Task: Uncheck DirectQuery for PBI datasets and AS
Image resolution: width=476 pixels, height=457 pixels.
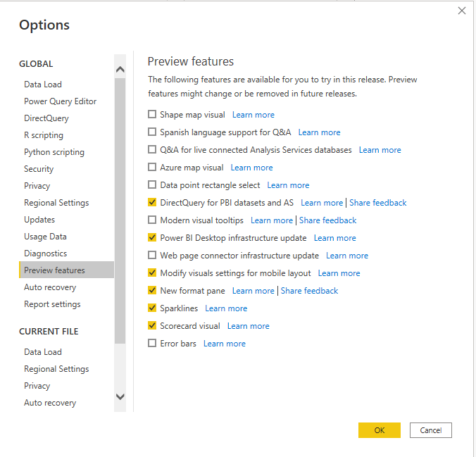Action: point(152,202)
